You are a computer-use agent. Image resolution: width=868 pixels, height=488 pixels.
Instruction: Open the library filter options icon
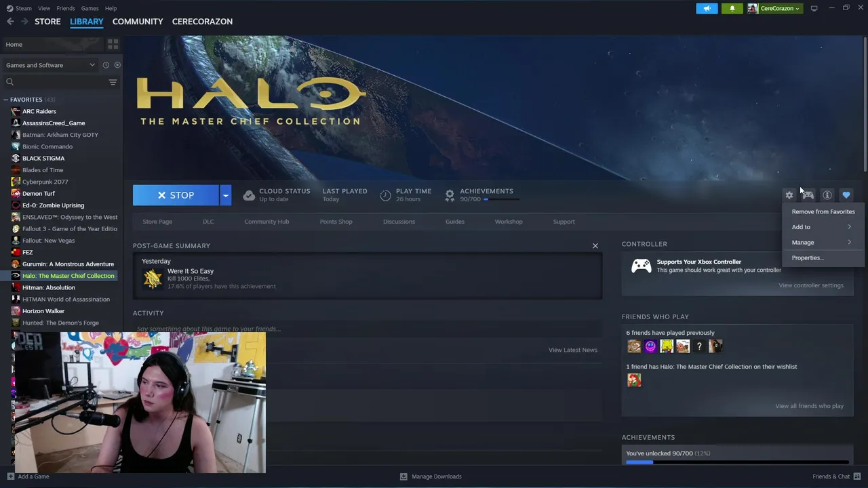[113, 82]
